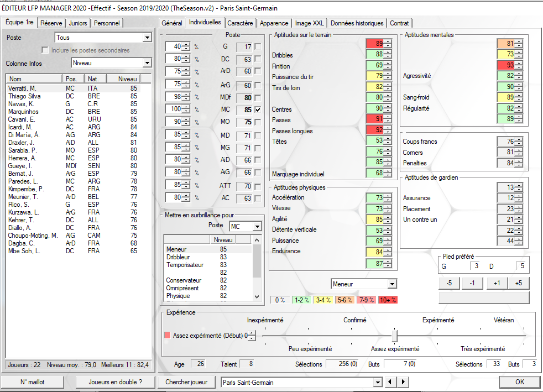This screenshot has height=392, width=543.
Task: Open the Apparence tab
Action: click(274, 23)
